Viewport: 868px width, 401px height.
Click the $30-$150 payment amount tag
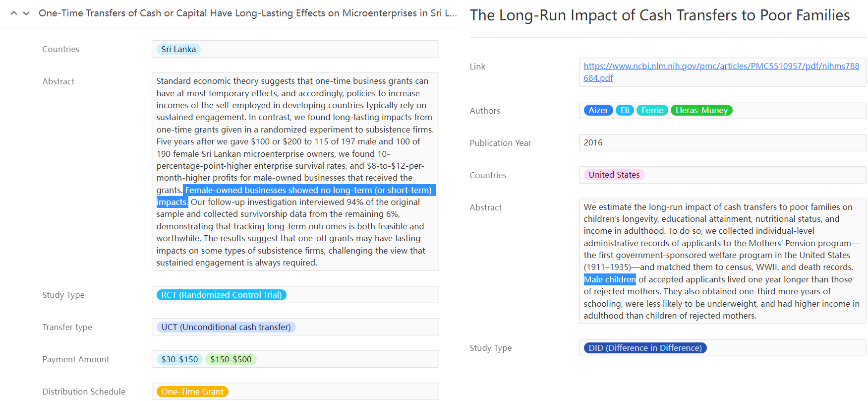[179, 359]
